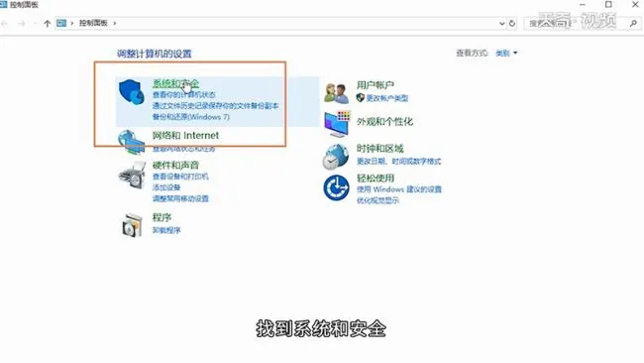Click 更改日期、时间或数字格式 link
Viewport: 644px width, 363px height.
[398, 161]
